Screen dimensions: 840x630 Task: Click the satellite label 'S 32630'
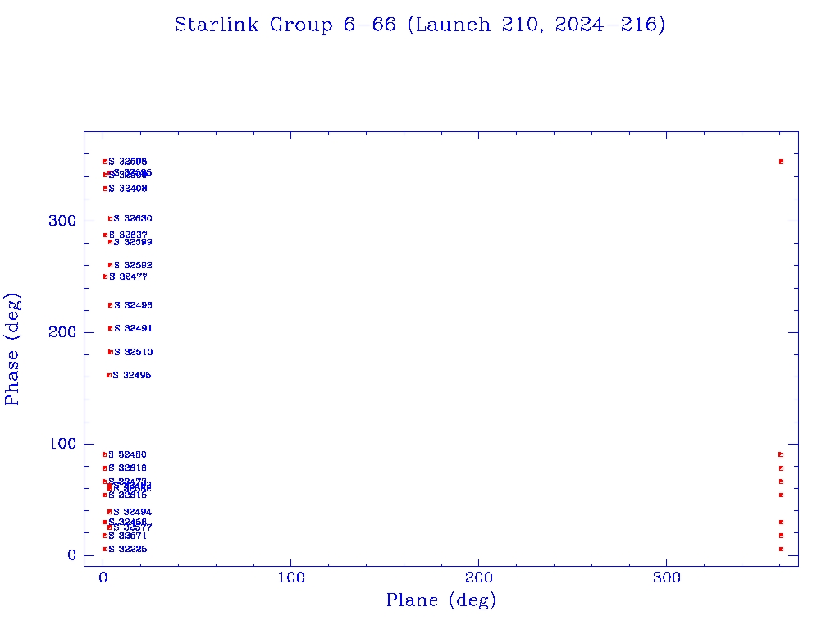(133, 218)
